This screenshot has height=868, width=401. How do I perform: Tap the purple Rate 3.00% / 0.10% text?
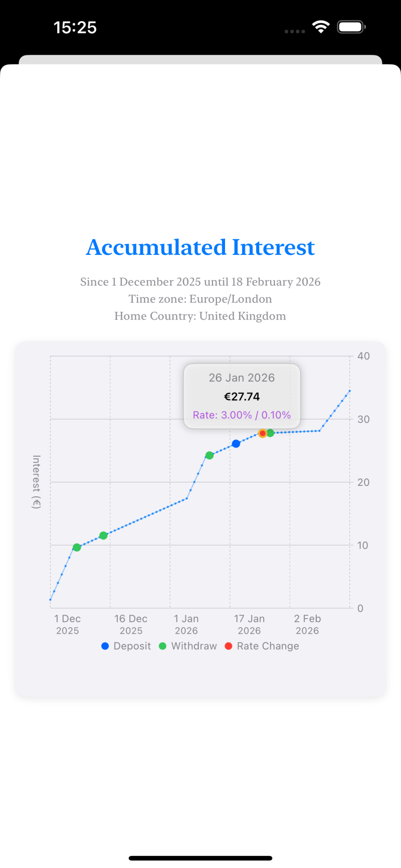(242, 415)
